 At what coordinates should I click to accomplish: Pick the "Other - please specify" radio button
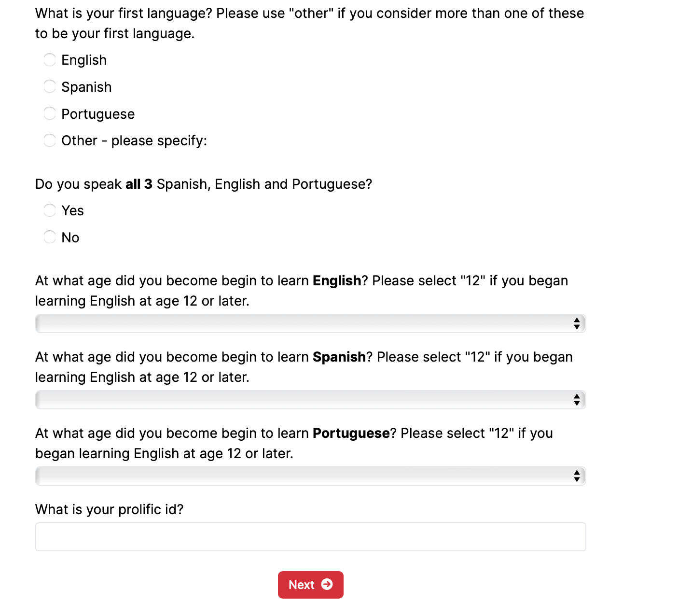pyautogui.click(x=50, y=140)
